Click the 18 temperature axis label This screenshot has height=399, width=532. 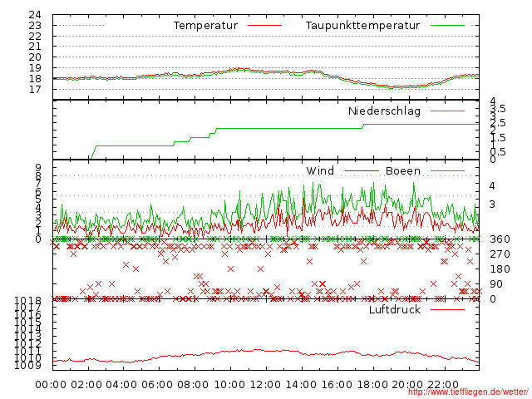click(x=35, y=78)
